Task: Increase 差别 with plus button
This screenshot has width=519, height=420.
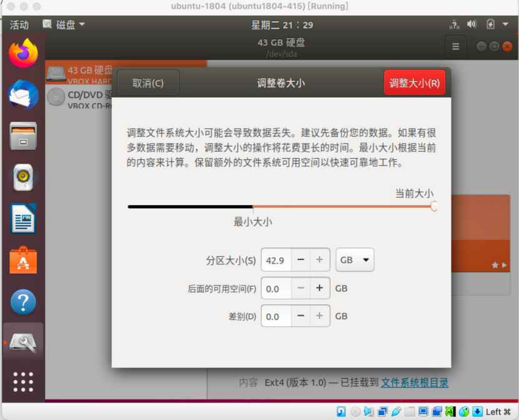Action: (x=320, y=316)
